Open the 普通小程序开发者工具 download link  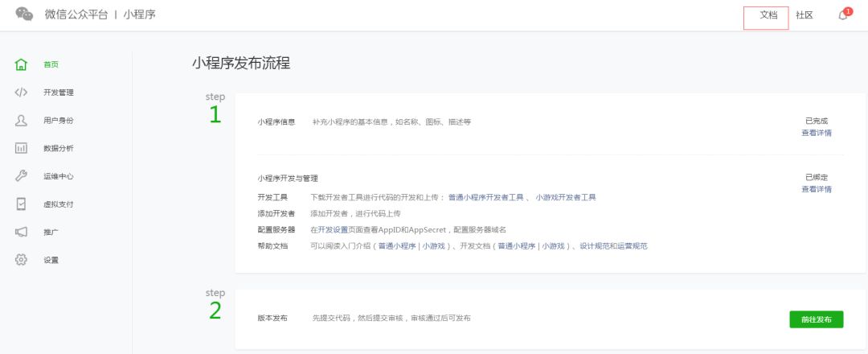pos(486,197)
